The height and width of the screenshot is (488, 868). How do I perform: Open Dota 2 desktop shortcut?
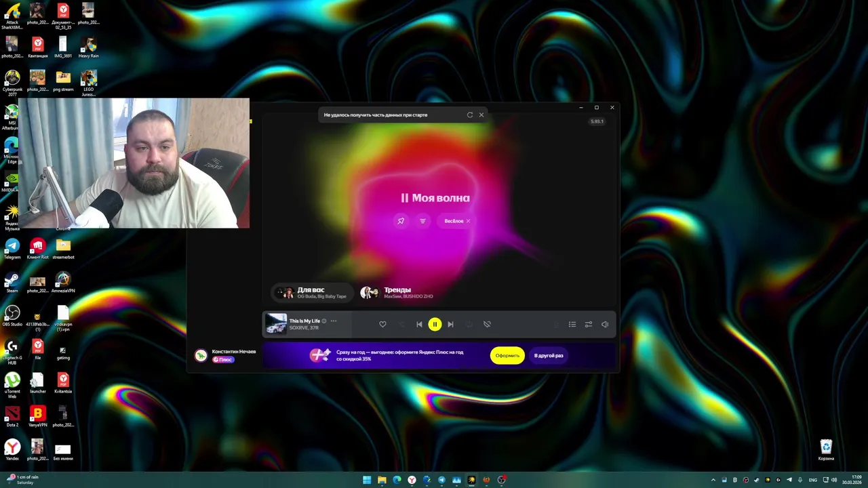(x=12, y=415)
